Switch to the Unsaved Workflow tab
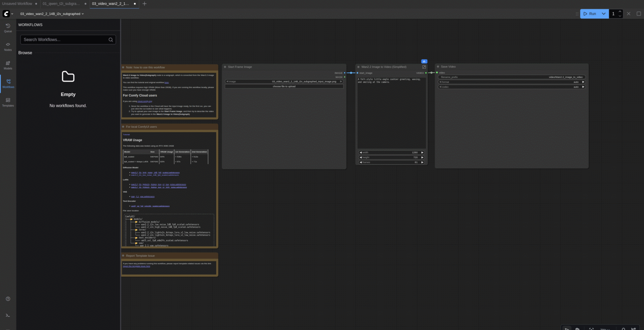Image resolution: width=644 pixels, height=330 pixels. click(x=17, y=4)
